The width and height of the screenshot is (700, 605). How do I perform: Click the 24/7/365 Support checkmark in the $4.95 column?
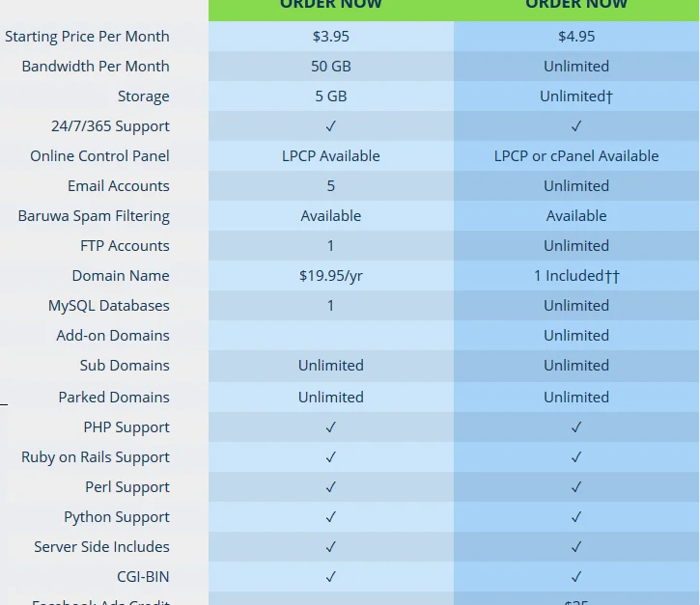point(576,126)
